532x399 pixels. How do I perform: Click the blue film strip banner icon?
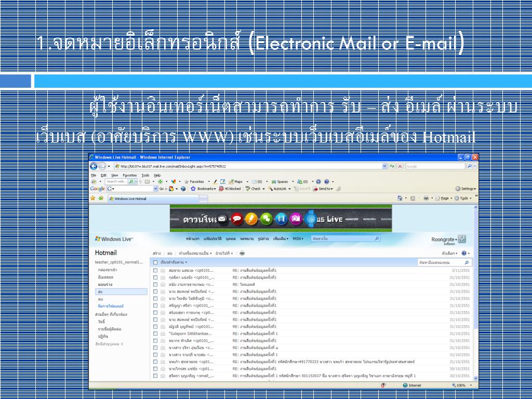(x=281, y=219)
